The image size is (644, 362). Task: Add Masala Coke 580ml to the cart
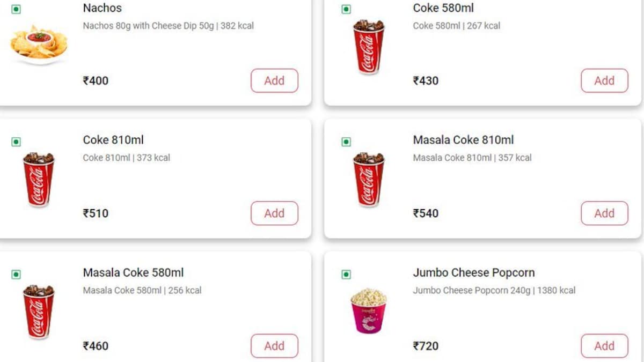coord(274,345)
